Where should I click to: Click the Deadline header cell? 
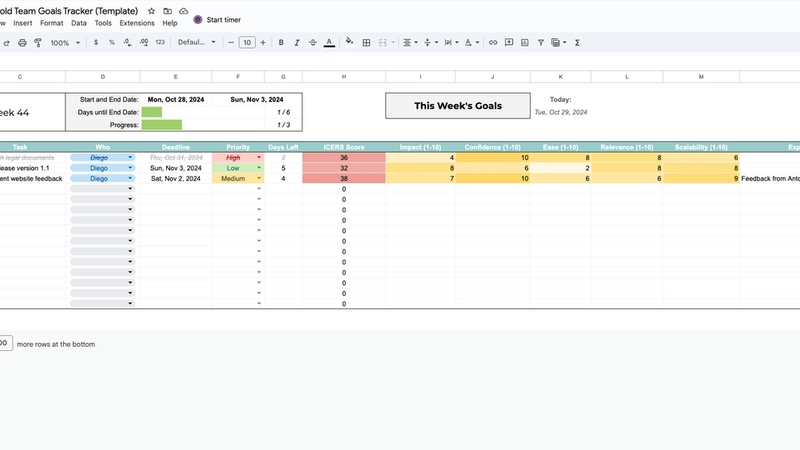click(176, 147)
